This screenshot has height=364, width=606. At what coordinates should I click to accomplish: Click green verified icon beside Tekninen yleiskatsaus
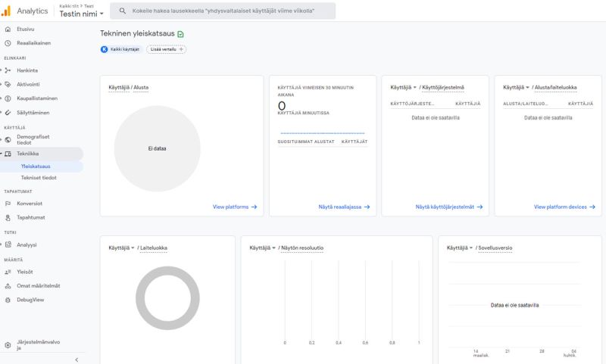click(x=180, y=34)
